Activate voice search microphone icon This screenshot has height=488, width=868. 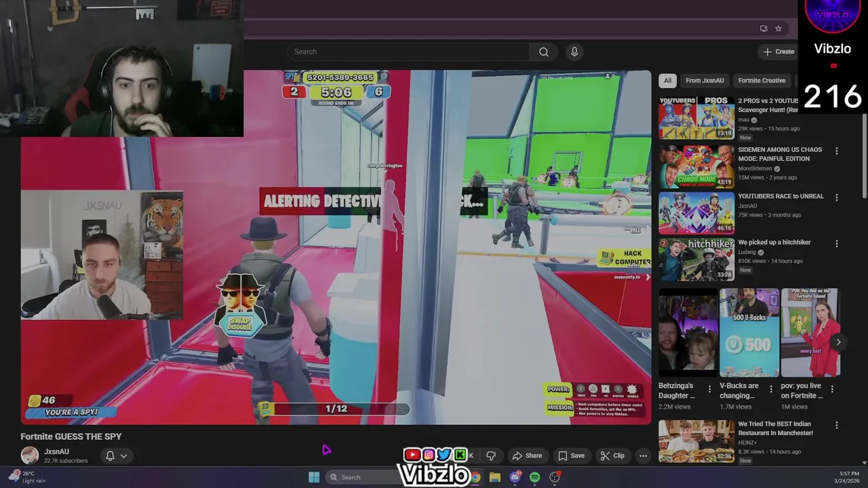click(574, 52)
